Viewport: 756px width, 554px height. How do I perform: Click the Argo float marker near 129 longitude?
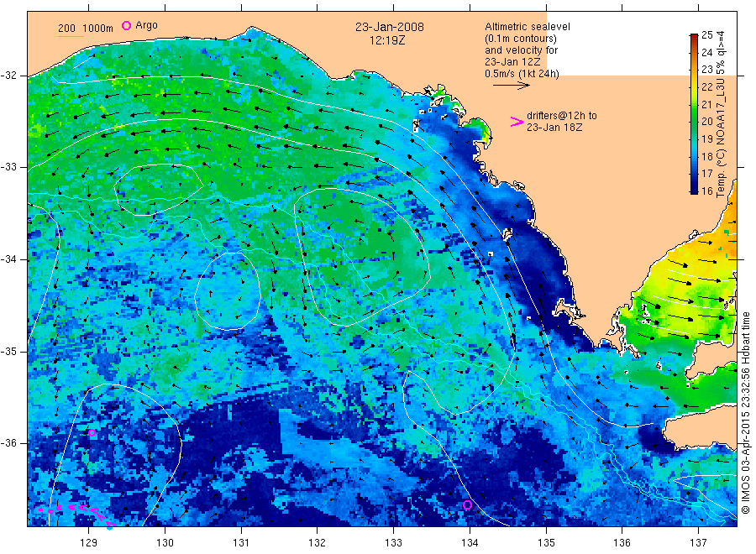[92, 432]
